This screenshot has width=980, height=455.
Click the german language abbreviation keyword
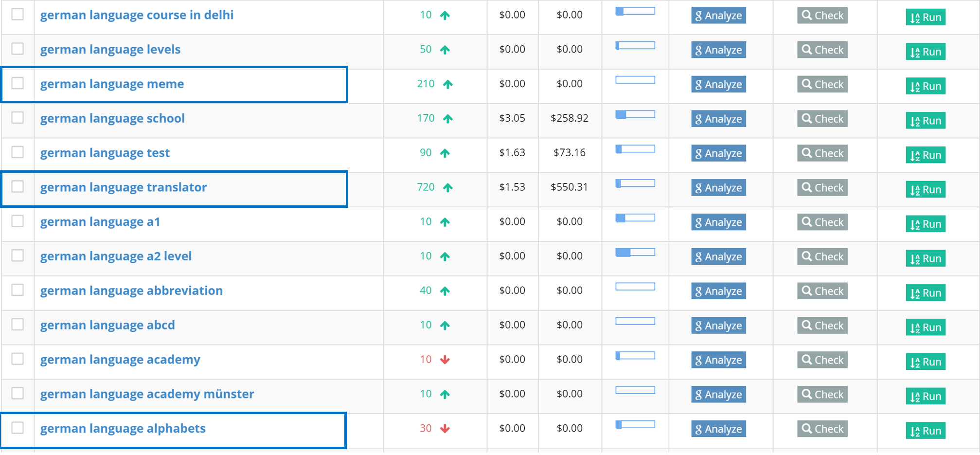[131, 291]
